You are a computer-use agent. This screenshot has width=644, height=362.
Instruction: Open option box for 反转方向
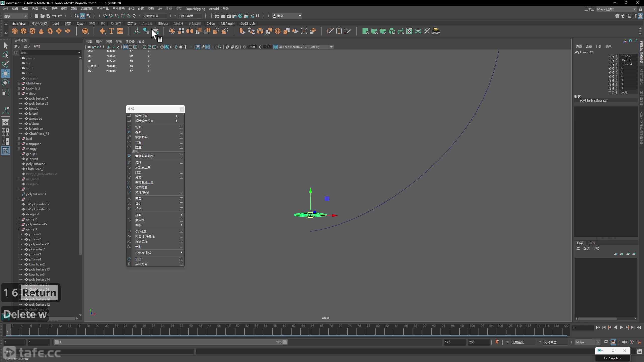click(x=181, y=264)
